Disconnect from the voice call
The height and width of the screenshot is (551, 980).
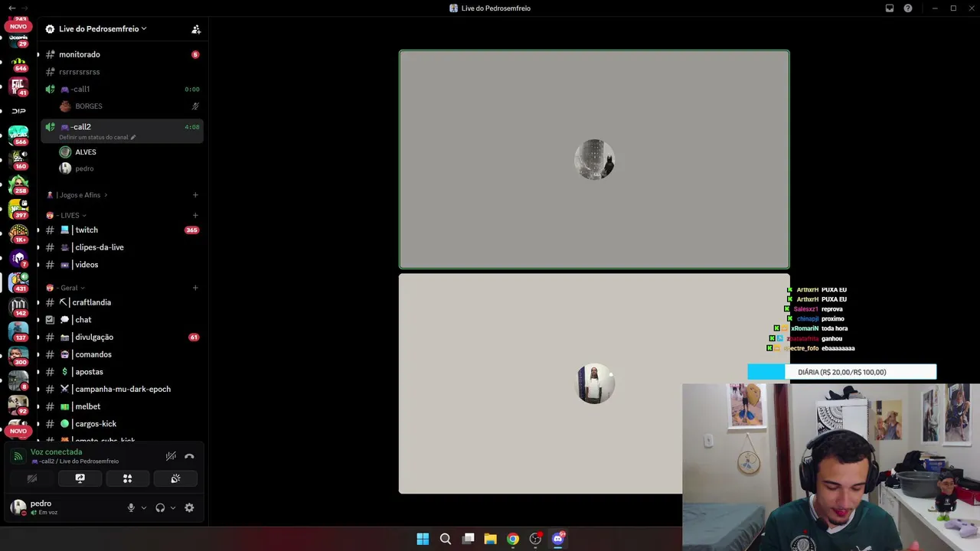[x=189, y=456]
